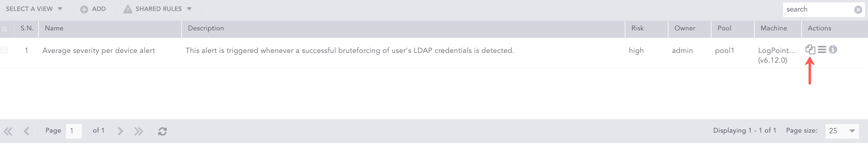Expand the Shared Rules dropdown
Image resolution: width=868 pixels, height=143 pixels.
point(157,9)
